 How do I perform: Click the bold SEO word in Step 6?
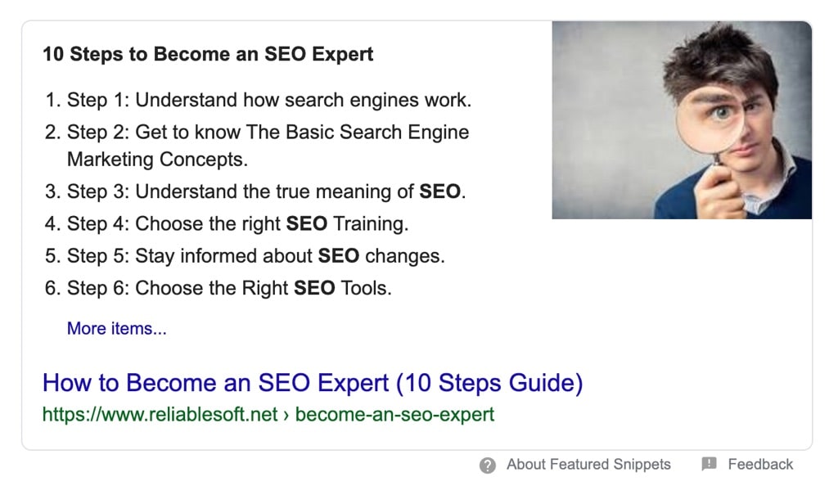pyautogui.click(x=314, y=288)
